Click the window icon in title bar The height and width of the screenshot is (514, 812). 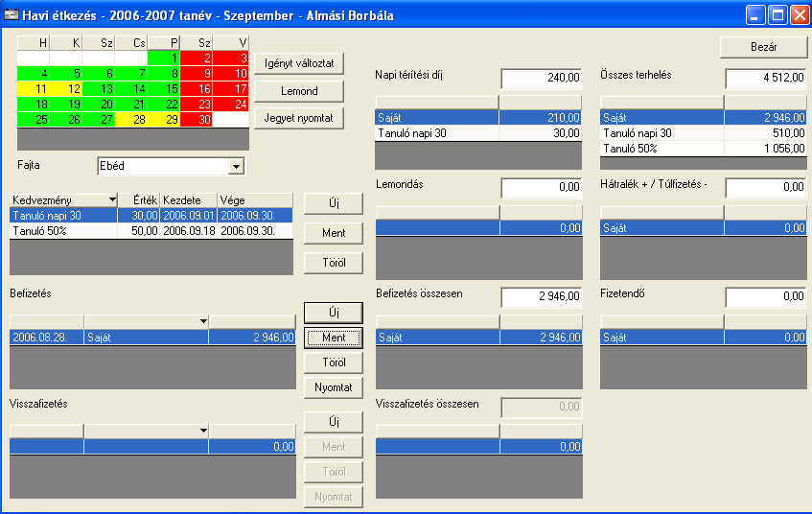coord(11,14)
